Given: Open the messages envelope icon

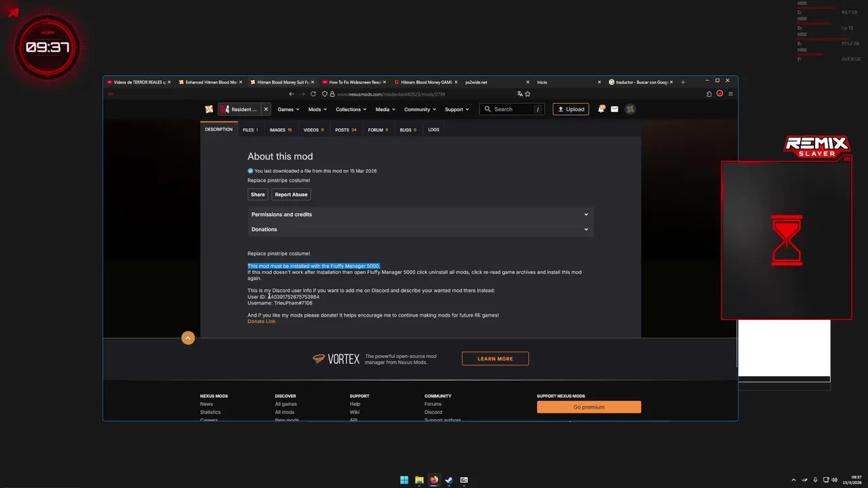Looking at the screenshot, I should tap(614, 109).
